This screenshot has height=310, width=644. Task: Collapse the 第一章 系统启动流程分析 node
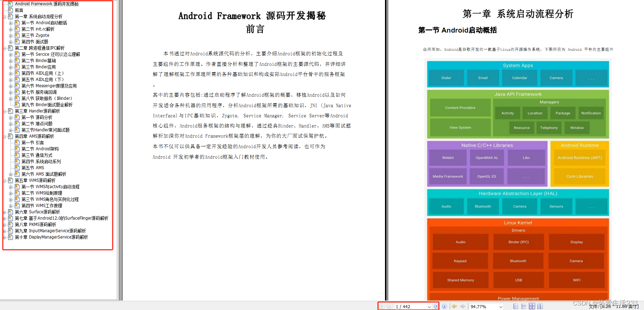point(5,16)
